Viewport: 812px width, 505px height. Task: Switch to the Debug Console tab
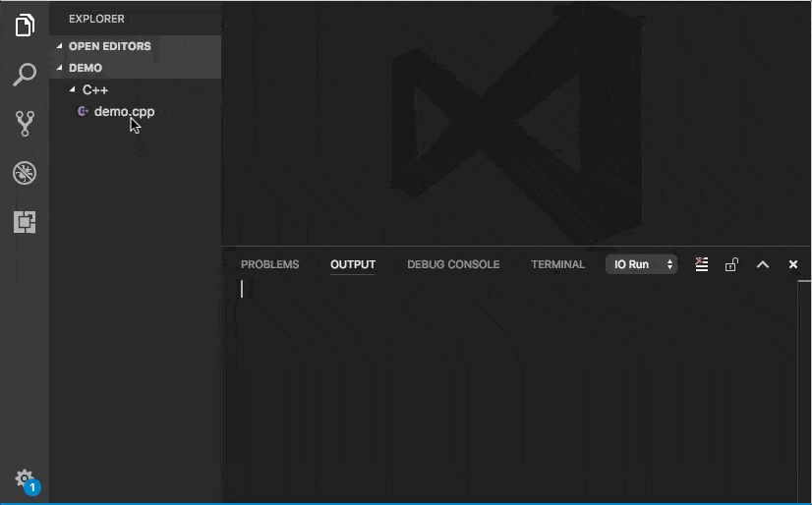pos(453,264)
